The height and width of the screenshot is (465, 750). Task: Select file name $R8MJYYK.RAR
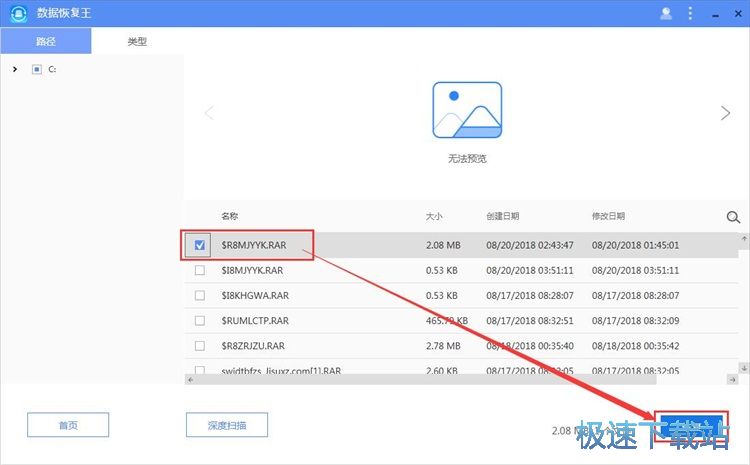coord(254,245)
